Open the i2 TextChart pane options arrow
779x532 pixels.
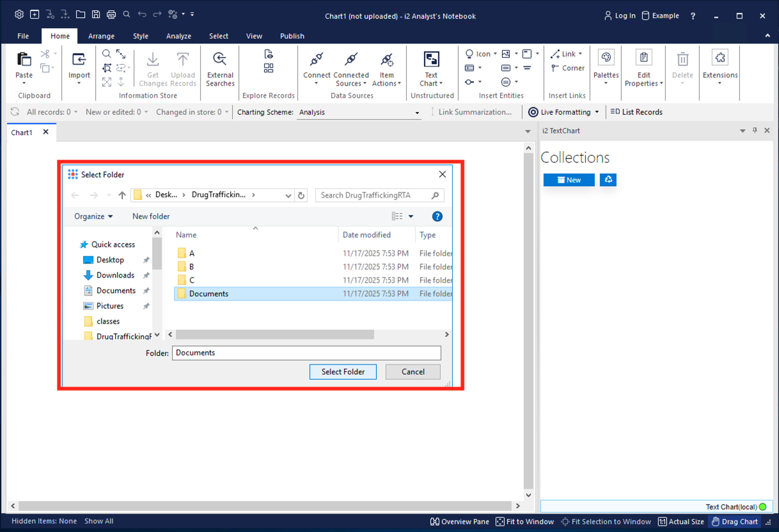click(x=743, y=130)
